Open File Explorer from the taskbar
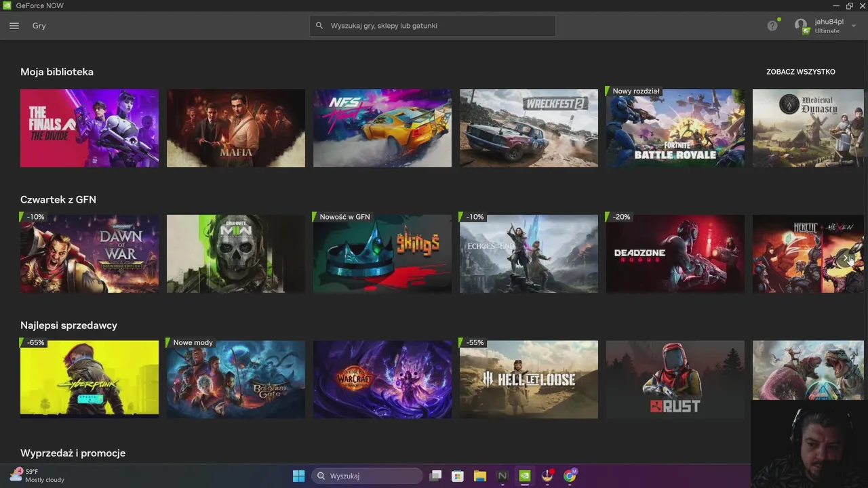The image size is (868, 488). [x=480, y=476]
